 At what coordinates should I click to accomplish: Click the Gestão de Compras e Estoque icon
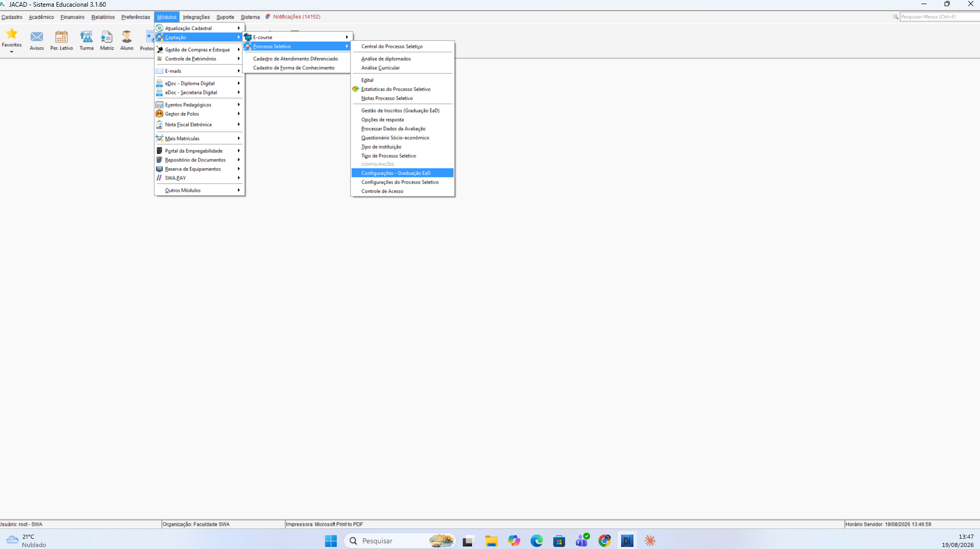pos(159,49)
